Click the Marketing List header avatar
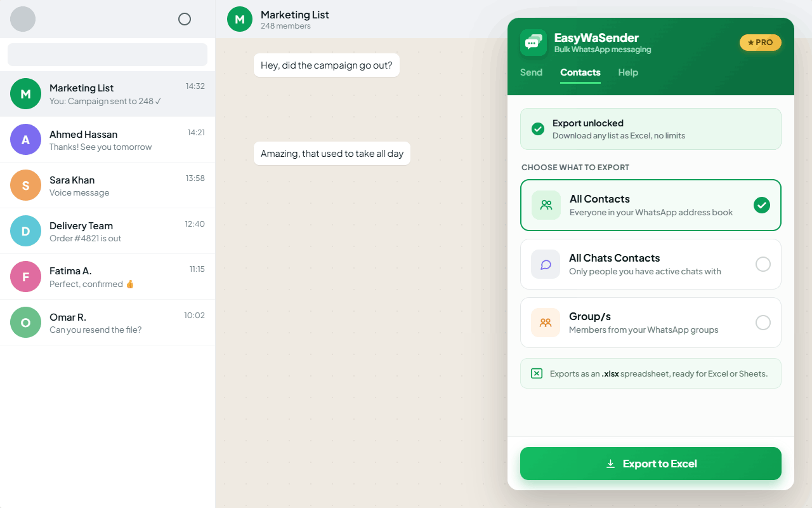This screenshot has height=508, width=812. point(240,19)
